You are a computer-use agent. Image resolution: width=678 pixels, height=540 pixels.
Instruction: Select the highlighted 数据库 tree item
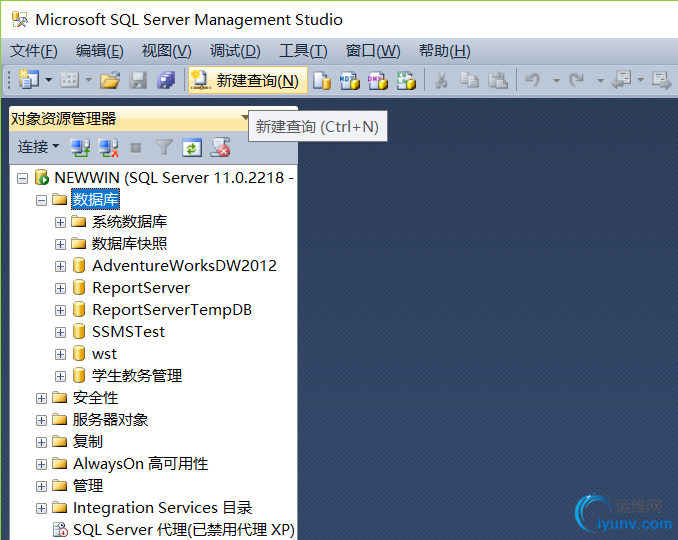[95, 199]
